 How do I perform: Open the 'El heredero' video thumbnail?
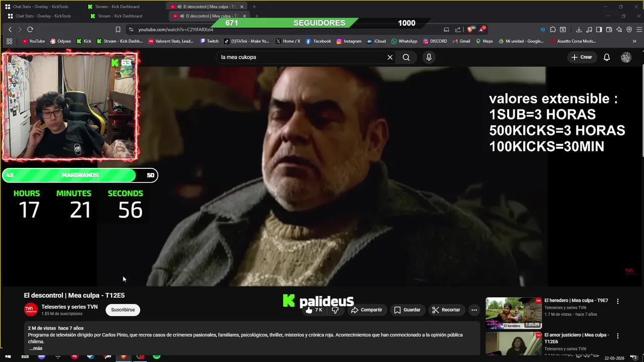coord(514,313)
